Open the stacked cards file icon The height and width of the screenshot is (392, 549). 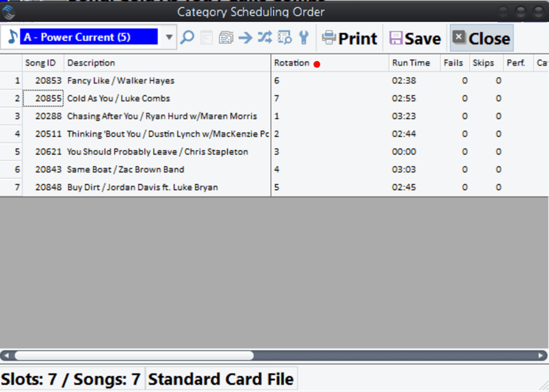pos(226,38)
